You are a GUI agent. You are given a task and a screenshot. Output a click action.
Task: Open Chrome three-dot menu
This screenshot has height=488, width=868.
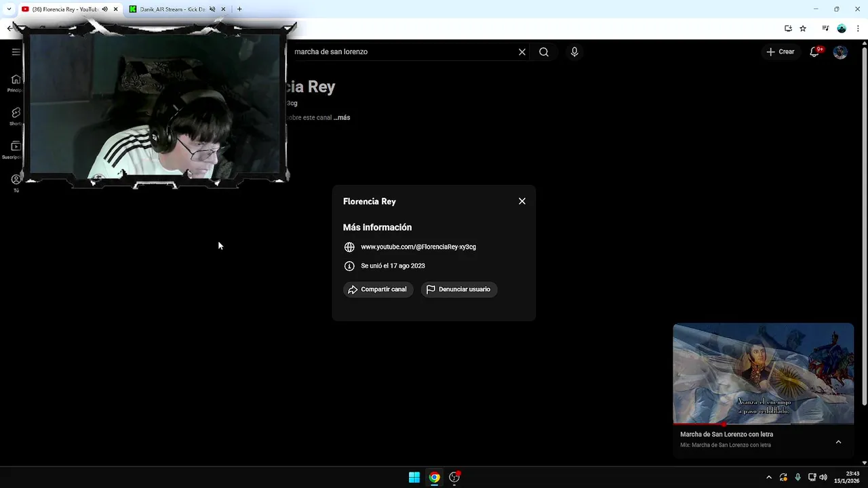point(858,28)
